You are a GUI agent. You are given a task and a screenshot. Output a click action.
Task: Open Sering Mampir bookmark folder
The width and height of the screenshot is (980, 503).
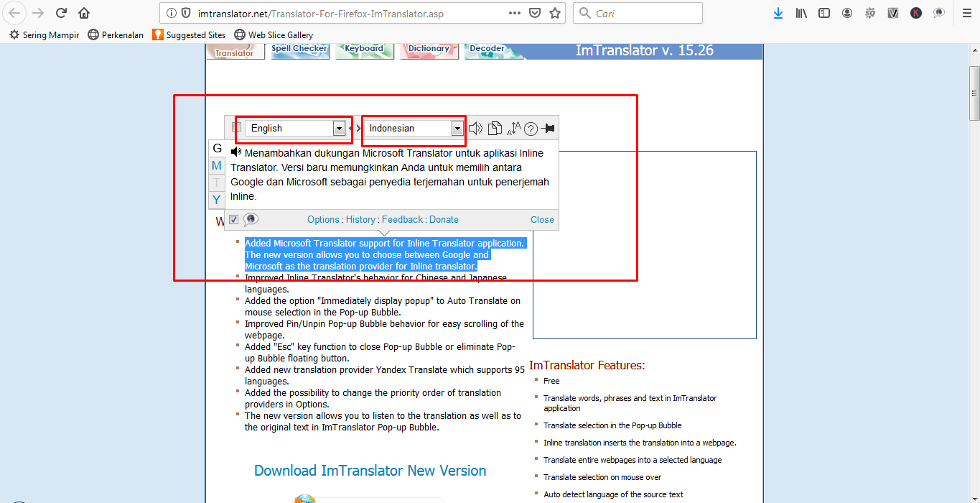(x=45, y=34)
